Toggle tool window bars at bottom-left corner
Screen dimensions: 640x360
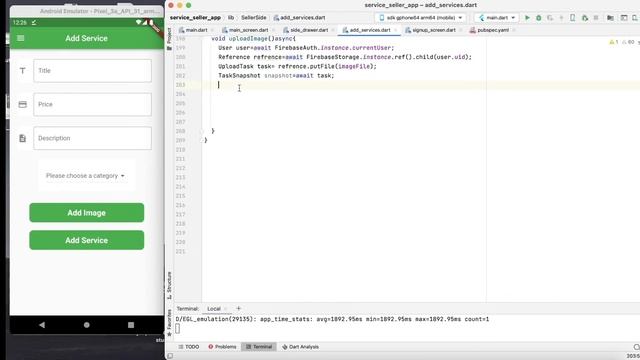[170, 356]
